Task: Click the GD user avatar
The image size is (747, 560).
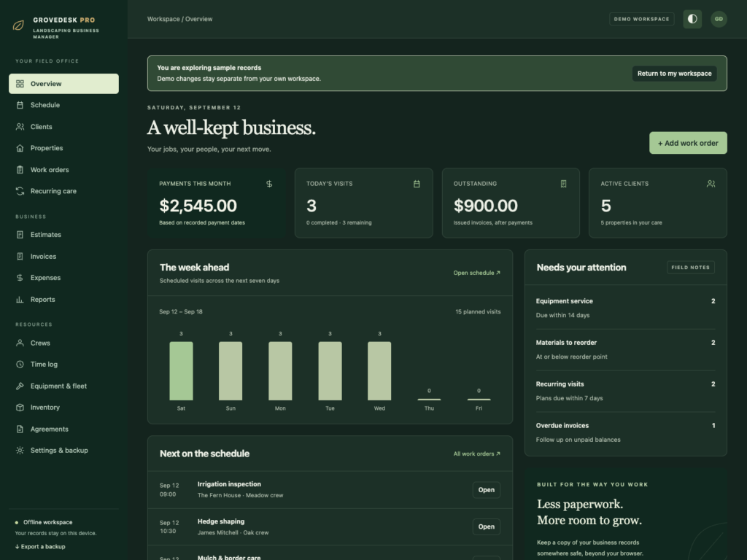Action: click(719, 19)
